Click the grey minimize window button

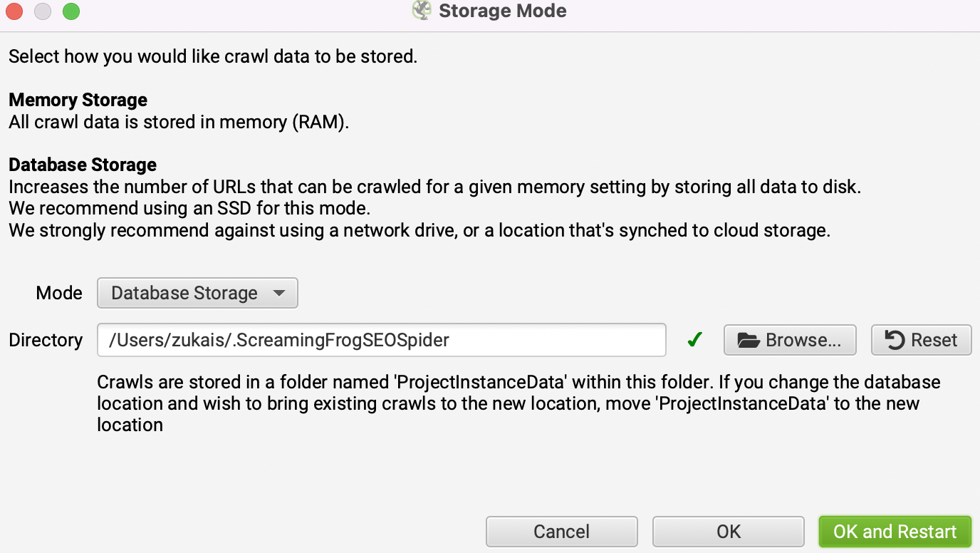(43, 11)
